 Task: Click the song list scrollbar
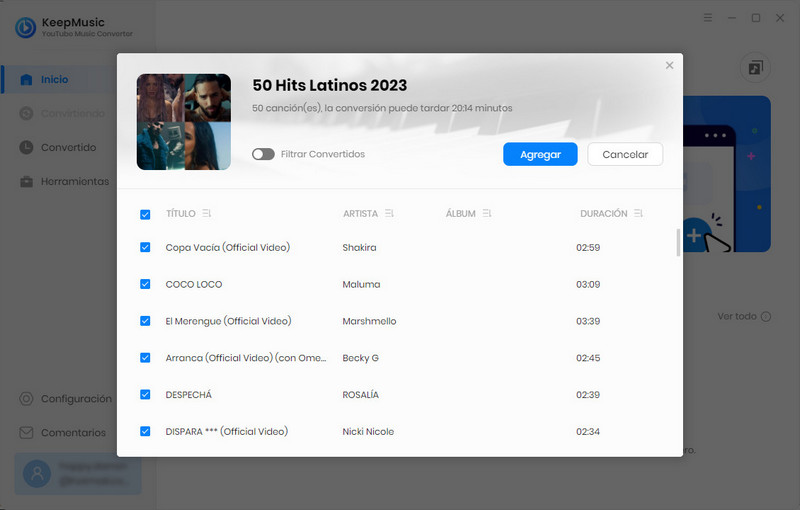click(x=678, y=243)
